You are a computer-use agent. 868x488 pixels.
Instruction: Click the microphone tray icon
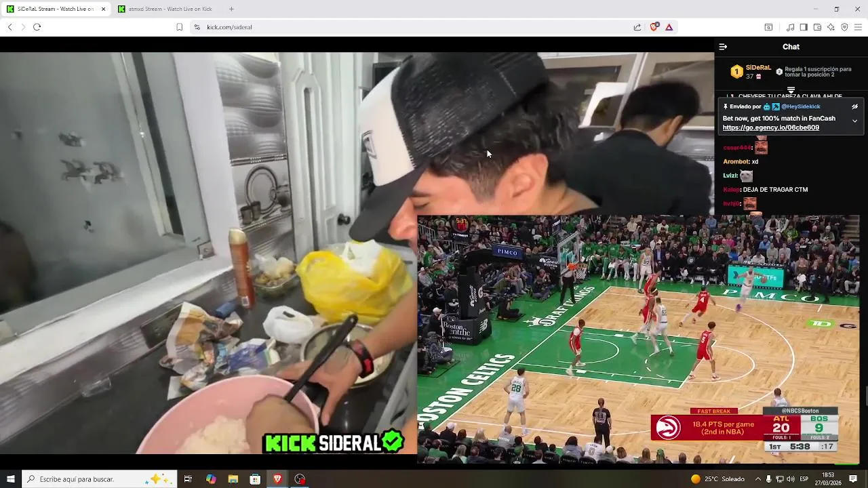(768, 479)
